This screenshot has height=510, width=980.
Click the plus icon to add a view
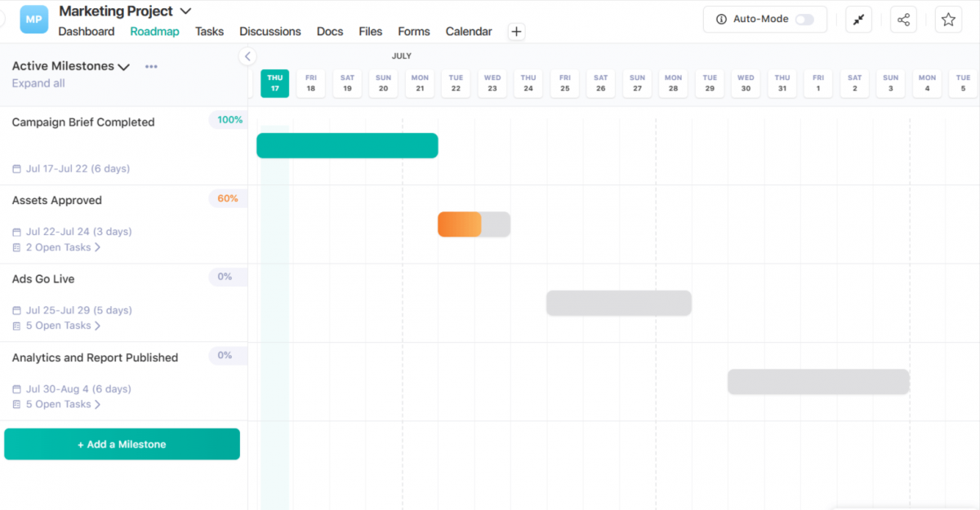tap(516, 31)
